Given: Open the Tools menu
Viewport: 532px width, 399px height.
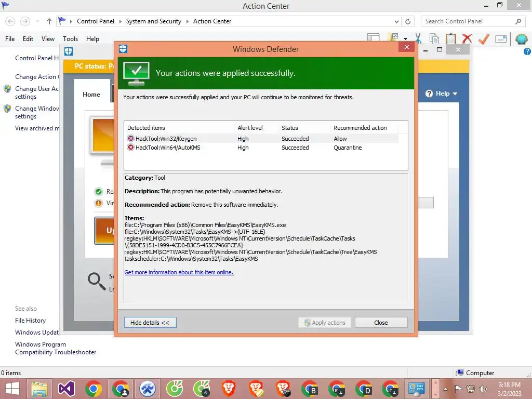Looking at the screenshot, I should pyautogui.click(x=70, y=38).
